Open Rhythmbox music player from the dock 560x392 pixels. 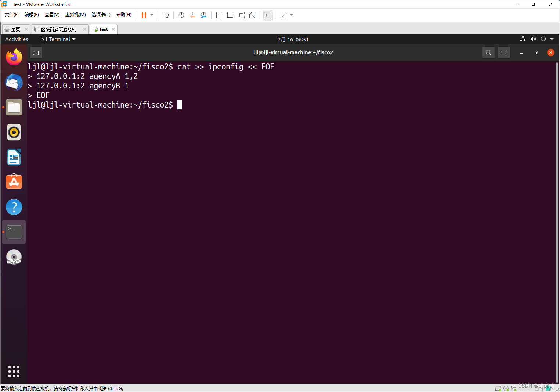[x=14, y=132]
